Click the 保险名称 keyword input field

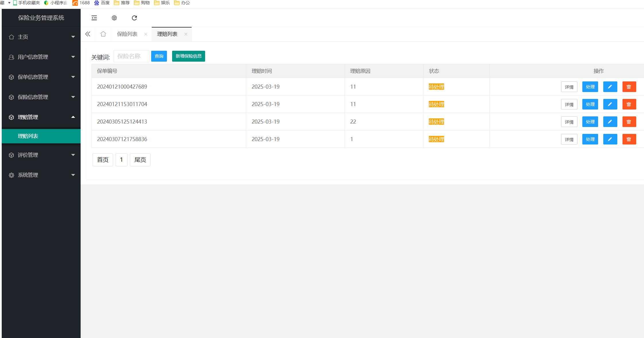[x=131, y=56]
